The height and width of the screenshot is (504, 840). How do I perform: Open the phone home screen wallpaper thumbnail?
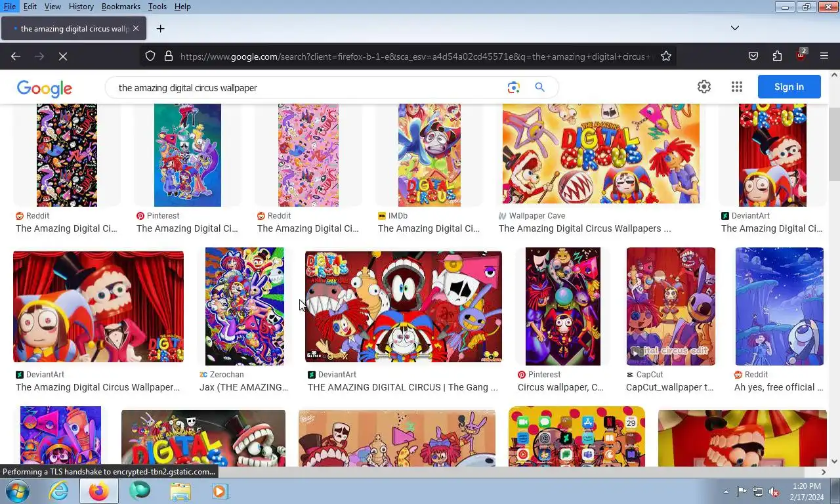coord(577,436)
